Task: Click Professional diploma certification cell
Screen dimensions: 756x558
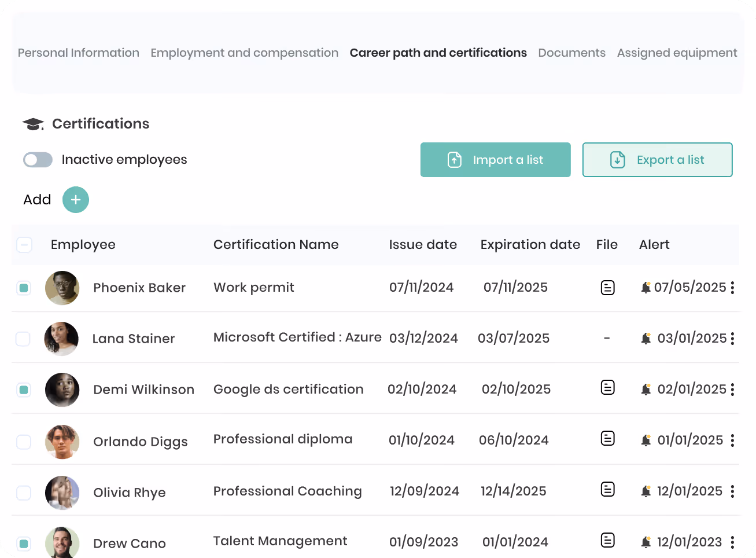Action: [283, 439]
